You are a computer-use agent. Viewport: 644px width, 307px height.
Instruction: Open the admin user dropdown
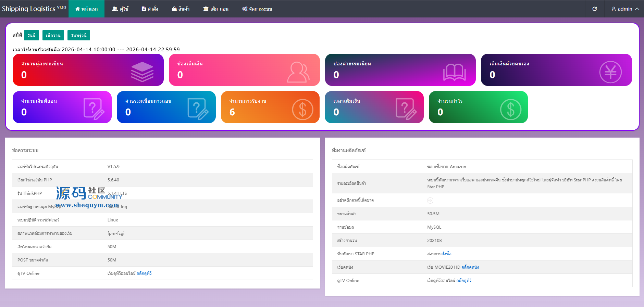click(x=625, y=9)
